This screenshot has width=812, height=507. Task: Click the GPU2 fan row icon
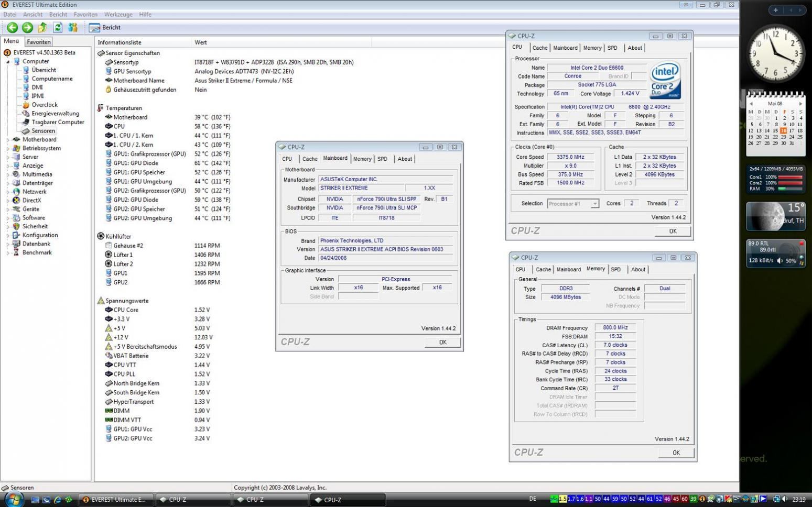tap(109, 282)
